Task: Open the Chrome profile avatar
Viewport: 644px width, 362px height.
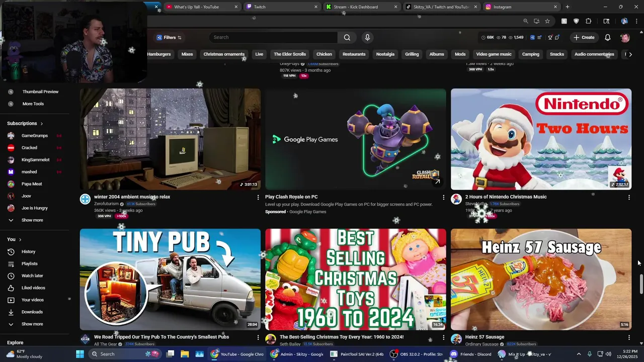Action: pos(624,21)
